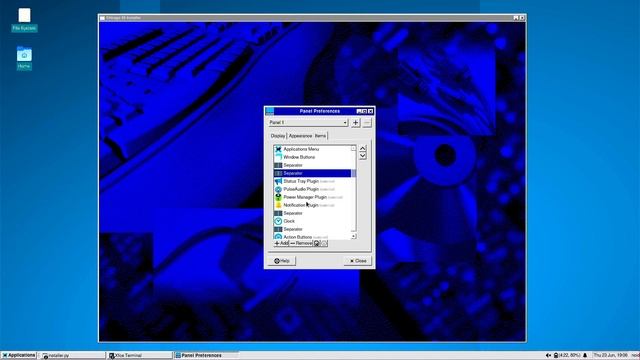
Task: Select the Clock item icon
Action: [278, 221]
